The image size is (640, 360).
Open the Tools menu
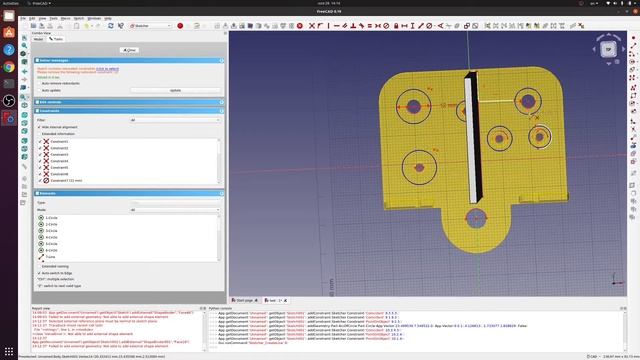click(x=53, y=18)
